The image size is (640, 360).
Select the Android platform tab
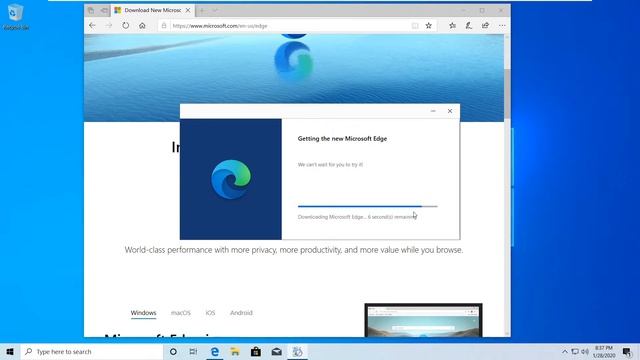click(241, 313)
